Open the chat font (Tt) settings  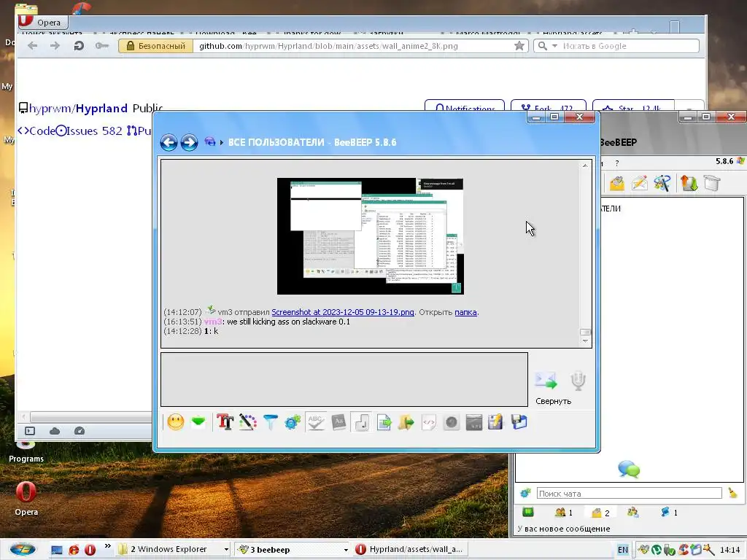225,422
